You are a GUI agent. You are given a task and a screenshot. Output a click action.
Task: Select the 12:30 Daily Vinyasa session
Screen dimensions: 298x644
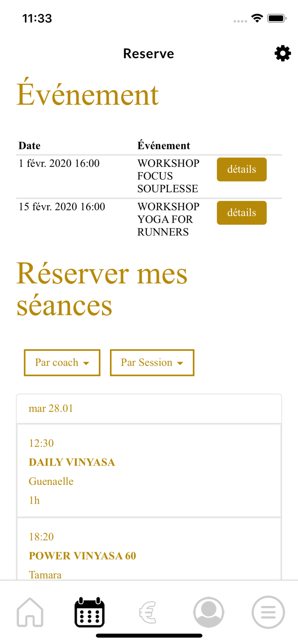149,471
